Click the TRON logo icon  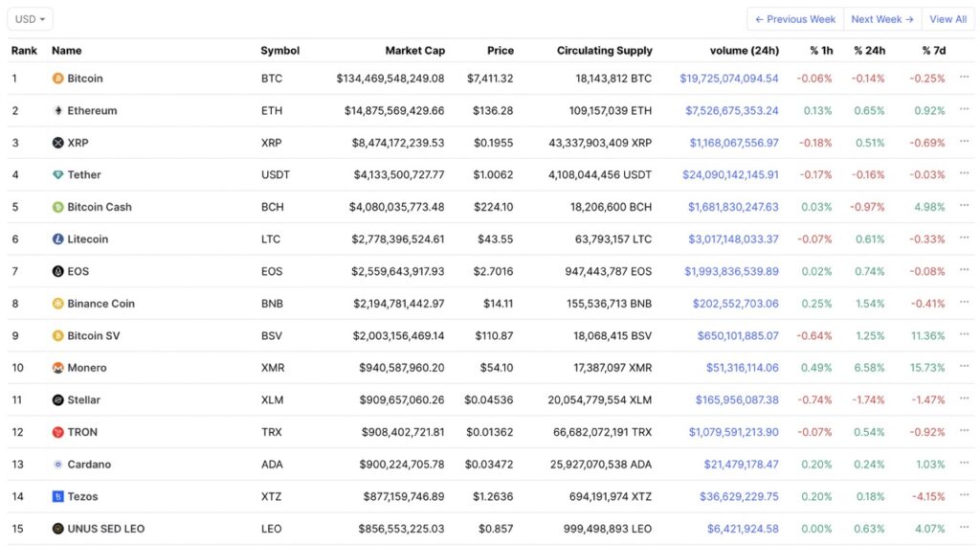(x=57, y=432)
